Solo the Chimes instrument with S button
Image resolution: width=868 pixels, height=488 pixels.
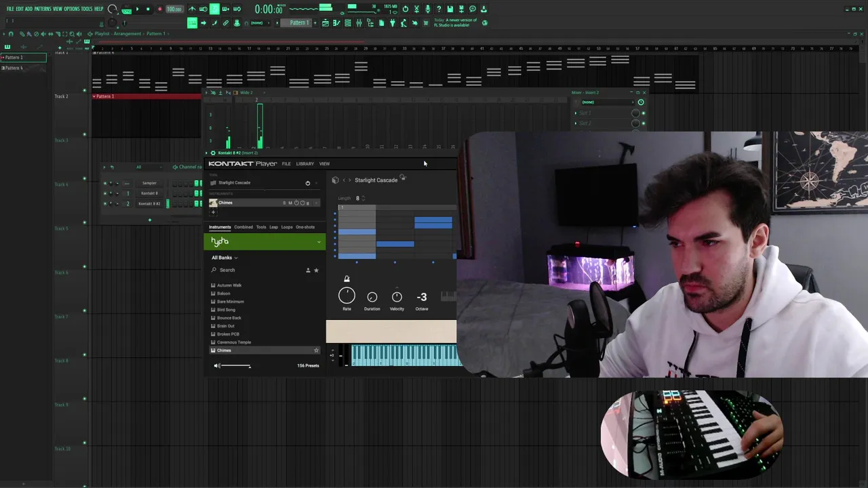coord(284,203)
